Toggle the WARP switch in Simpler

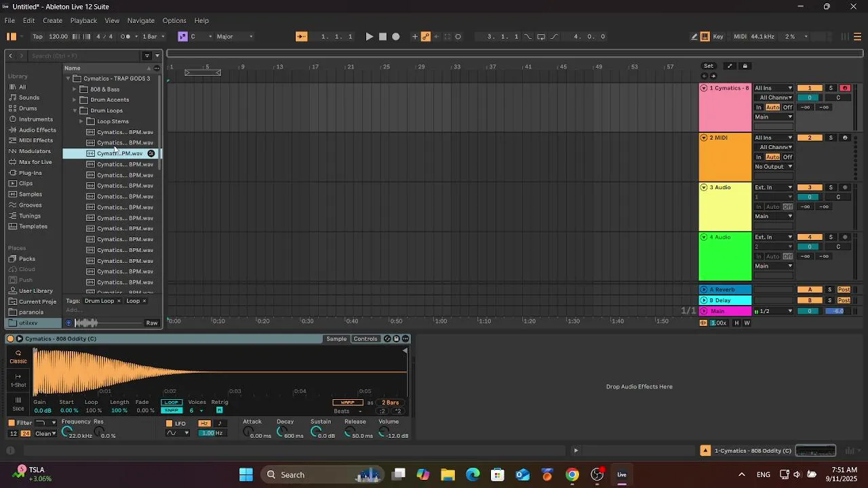(x=347, y=403)
